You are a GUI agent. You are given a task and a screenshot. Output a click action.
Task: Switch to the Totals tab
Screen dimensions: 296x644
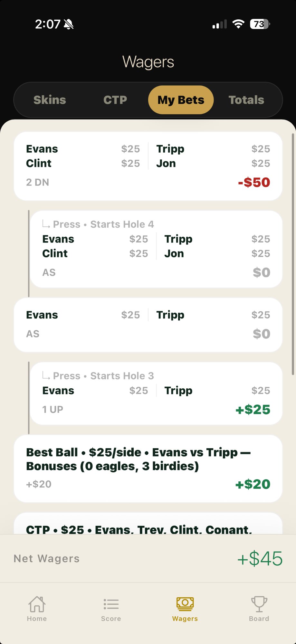246,100
